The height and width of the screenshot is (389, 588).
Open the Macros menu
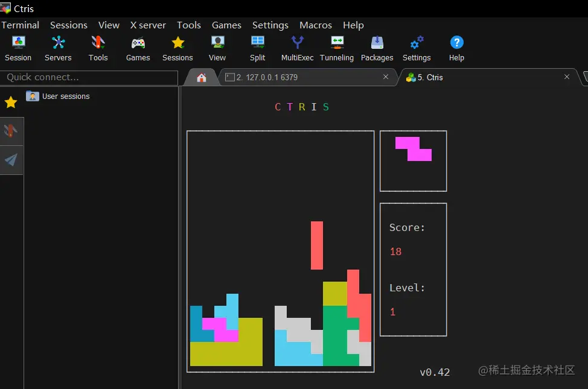(x=316, y=25)
